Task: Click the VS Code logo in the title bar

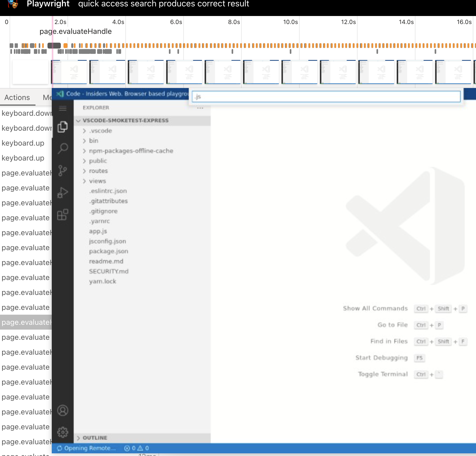Action: pyautogui.click(x=60, y=94)
